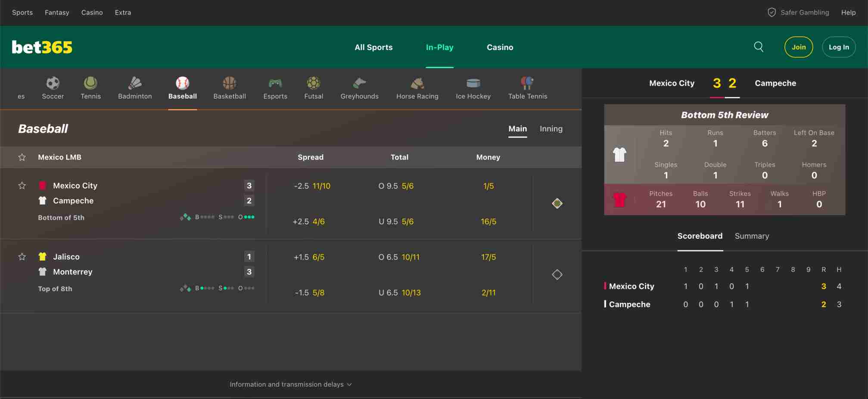Bet Under 9.5 total at 5/6

pos(396,221)
